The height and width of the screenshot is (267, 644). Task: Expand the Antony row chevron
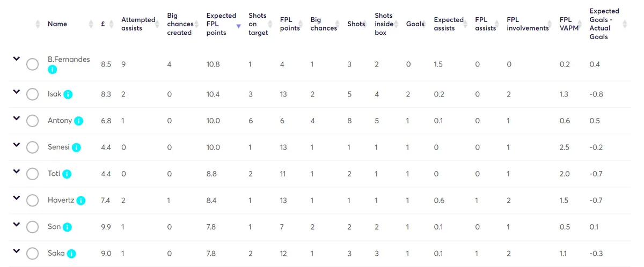16,118
